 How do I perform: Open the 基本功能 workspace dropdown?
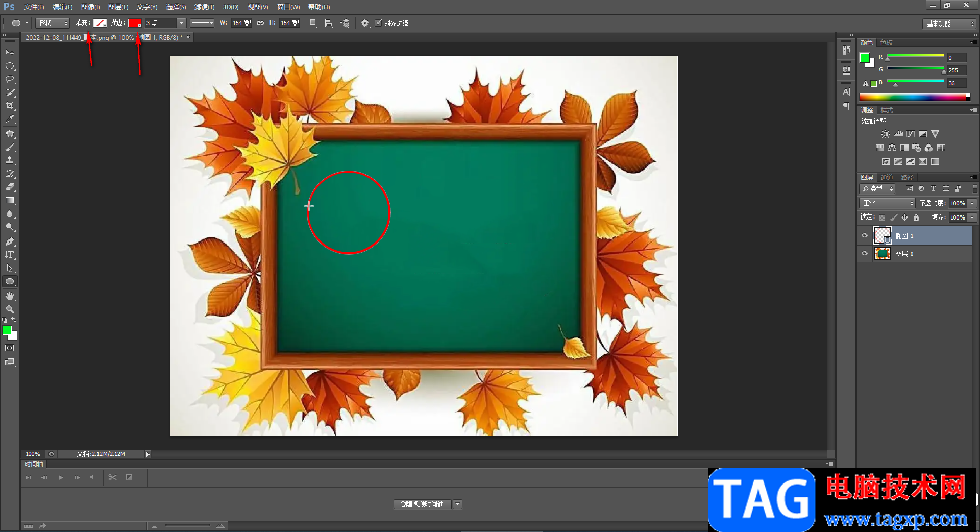pos(949,23)
